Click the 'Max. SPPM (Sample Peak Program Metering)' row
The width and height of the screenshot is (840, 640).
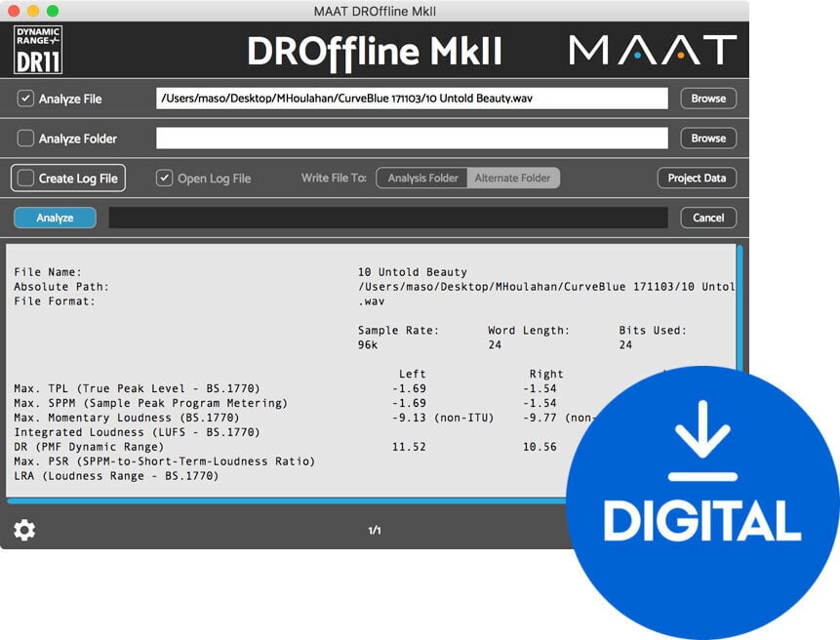coord(150,403)
